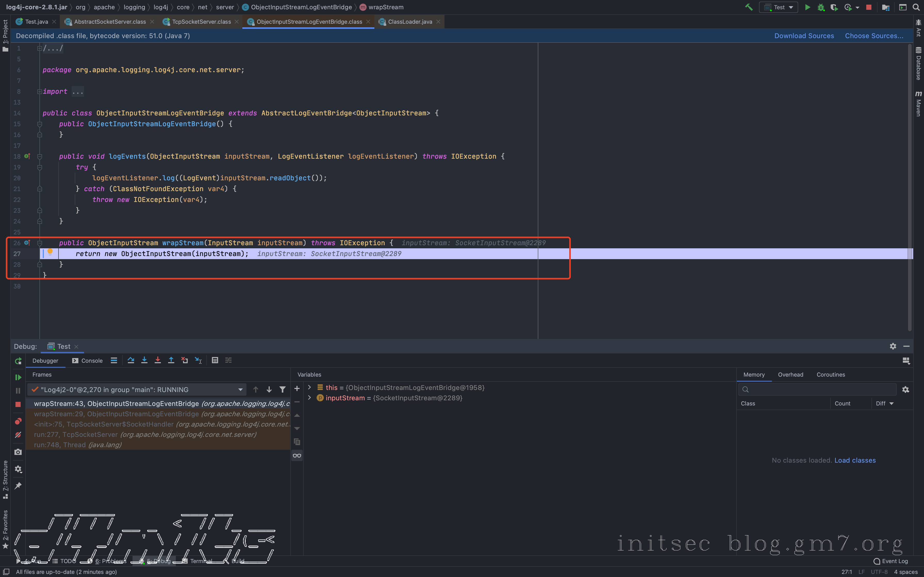The image size is (924, 577).
Task: Click the Load classes link
Action: coord(855,460)
